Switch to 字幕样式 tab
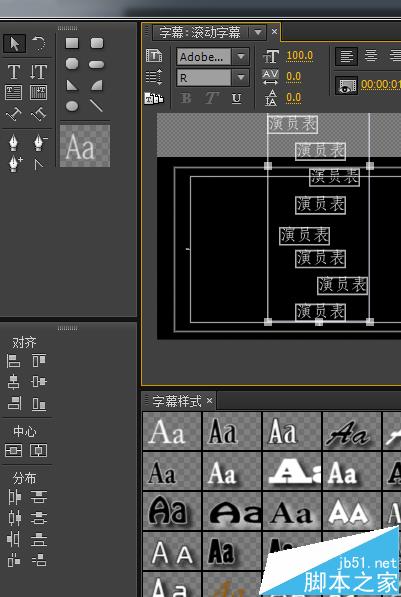 (177, 401)
